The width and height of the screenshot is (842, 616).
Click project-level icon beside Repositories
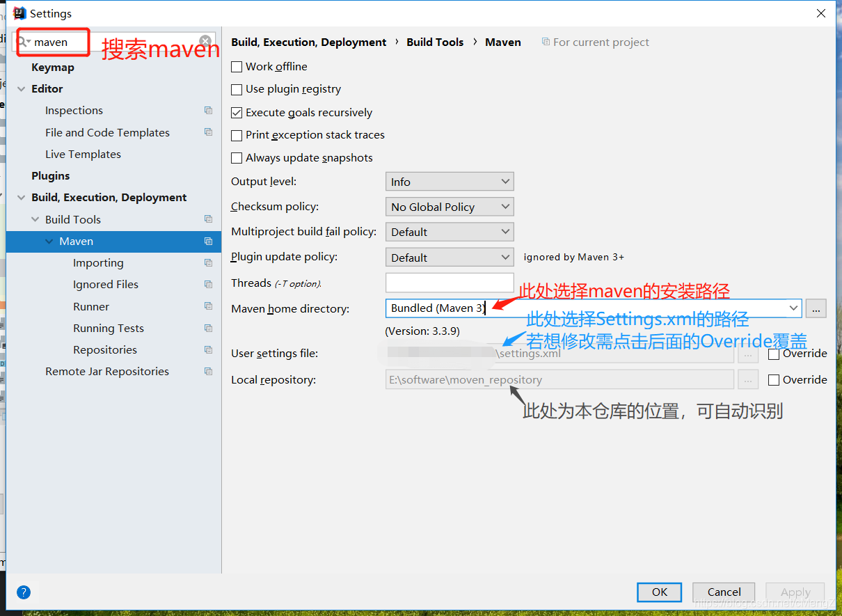point(208,349)
